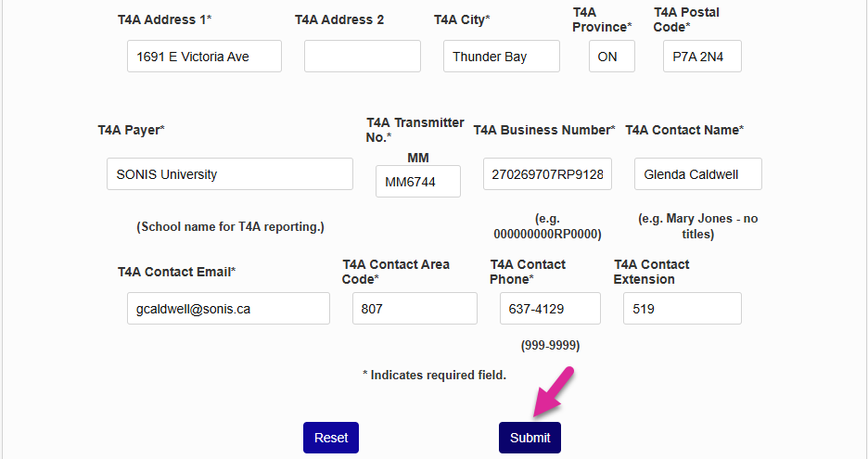Image resolution: width=868 pixels, height=459 pixels.
Task: Click the 'T4A Payer' label text
Action: point(131,130)
